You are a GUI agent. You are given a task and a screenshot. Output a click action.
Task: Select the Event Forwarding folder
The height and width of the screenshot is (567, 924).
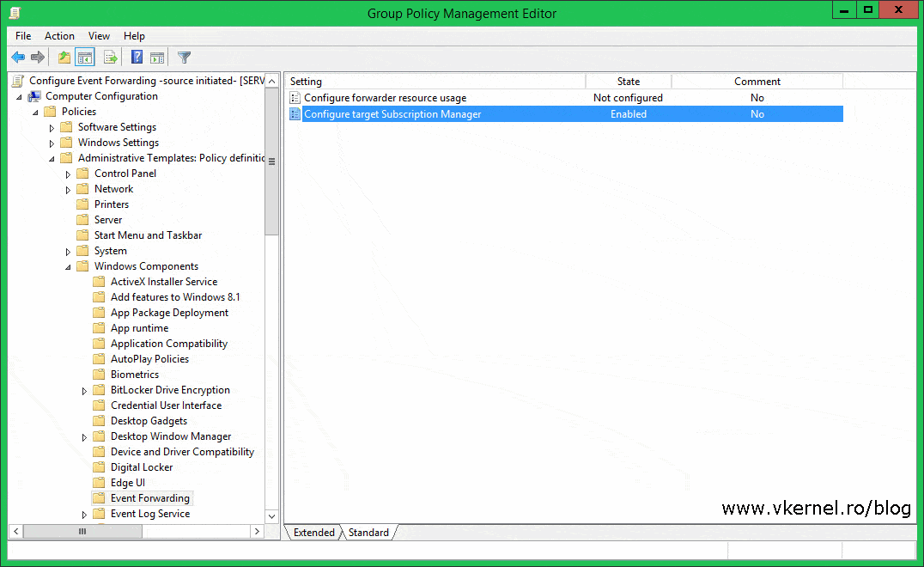tap(149, 497)
